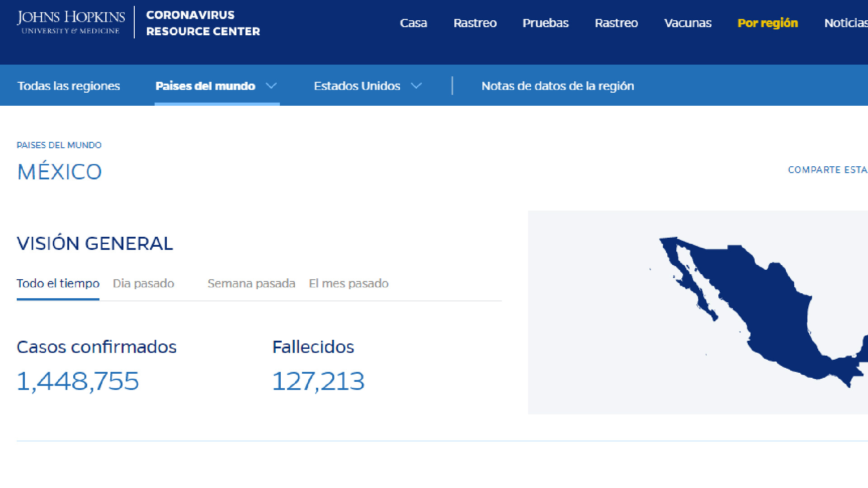Screen dimensions: 868x488
Task: Click the PAISES DEL MUNDO breadcrumb
Action: pos(59,145)
